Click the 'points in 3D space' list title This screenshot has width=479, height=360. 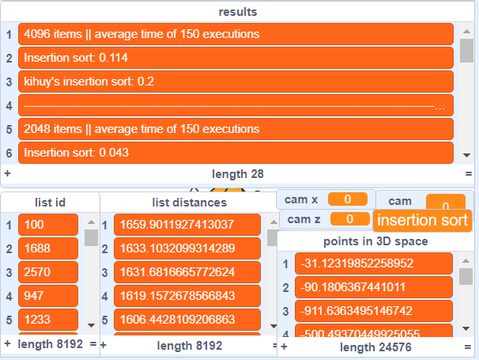376,241
